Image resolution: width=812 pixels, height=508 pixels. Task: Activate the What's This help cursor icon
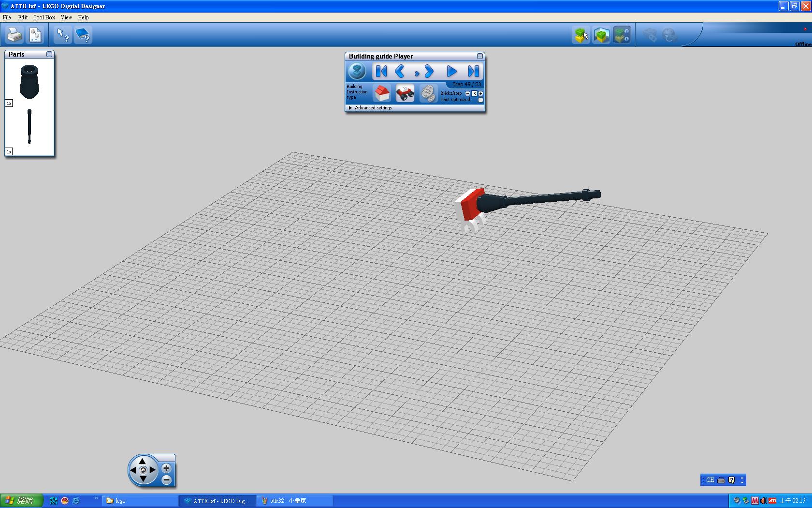coord(63,35)
